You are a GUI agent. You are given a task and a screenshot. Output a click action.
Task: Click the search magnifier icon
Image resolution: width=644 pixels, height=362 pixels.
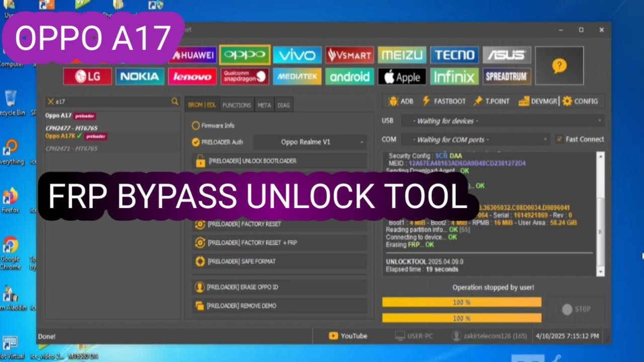tap(175, 102)
